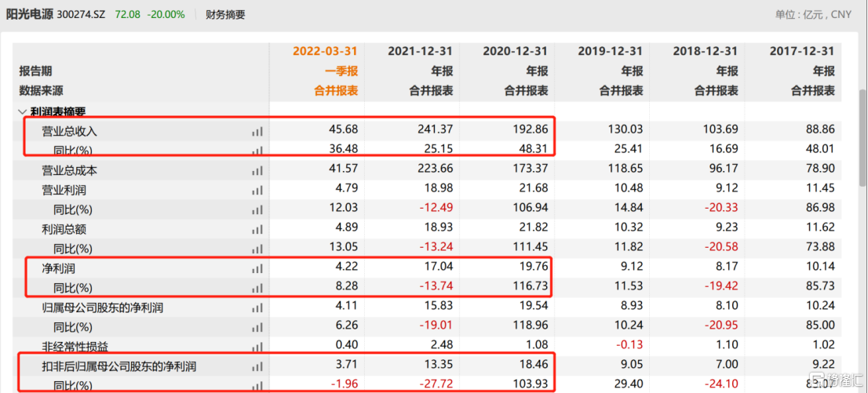The height and width of the screenshot is (393, 868).
Task: Select the 2018-12-31 column header
Action: pyautogui.click(x=706, y=52)
